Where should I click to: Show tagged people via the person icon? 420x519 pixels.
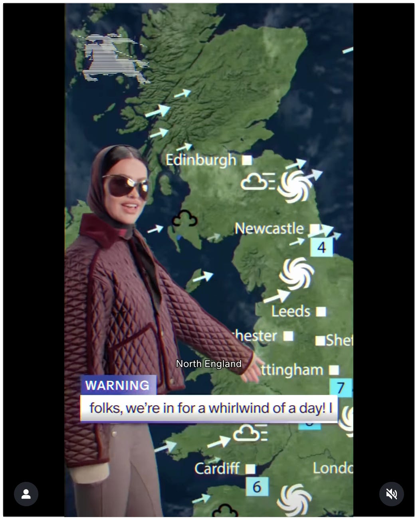pyautogui.click(x=26, y=494)
